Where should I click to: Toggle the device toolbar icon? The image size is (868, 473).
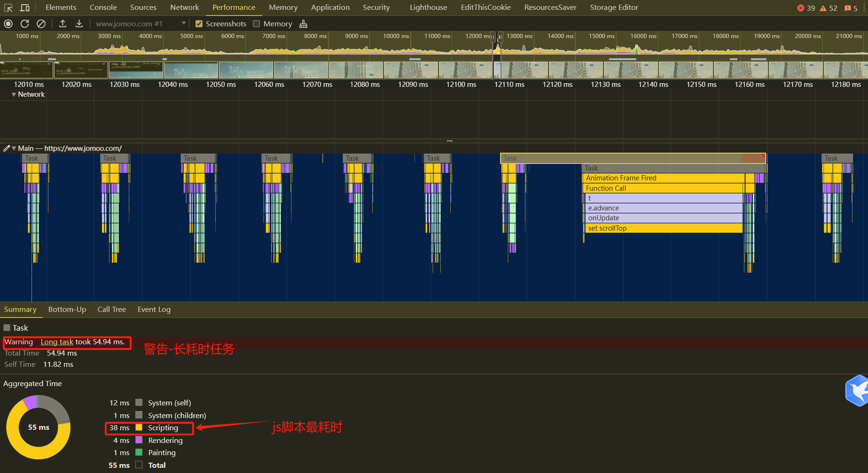(x=25, y=8)
